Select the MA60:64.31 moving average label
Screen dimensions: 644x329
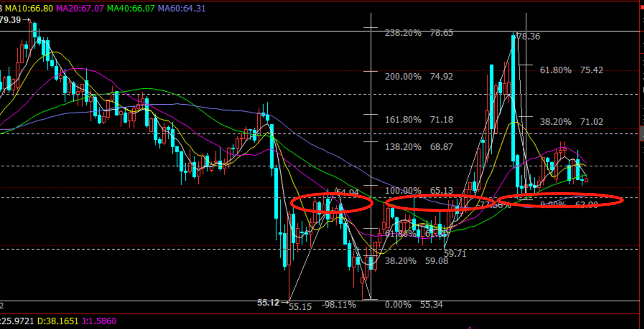(181, 9)
